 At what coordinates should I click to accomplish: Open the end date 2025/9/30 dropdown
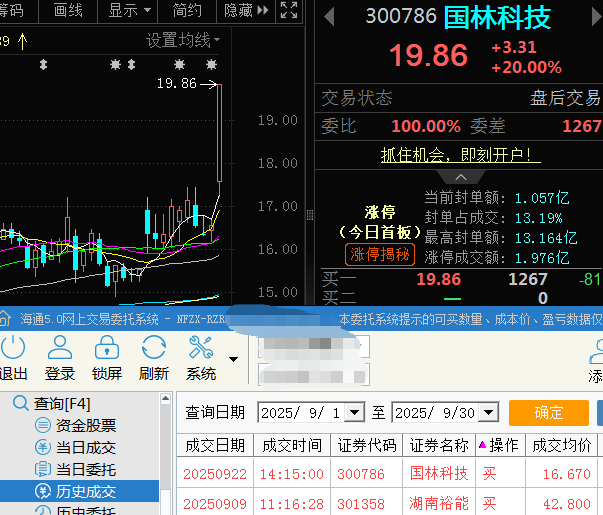click(489, 413)
